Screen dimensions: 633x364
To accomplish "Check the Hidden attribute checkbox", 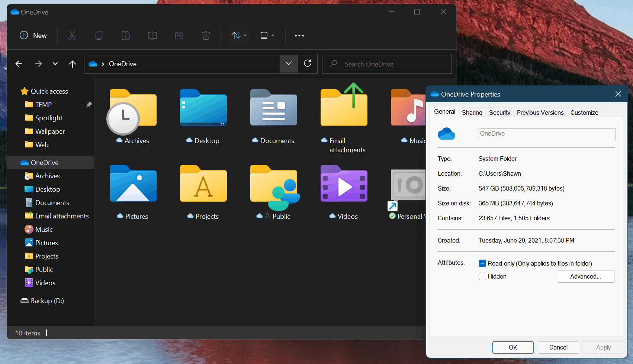I will pos(482,276).
